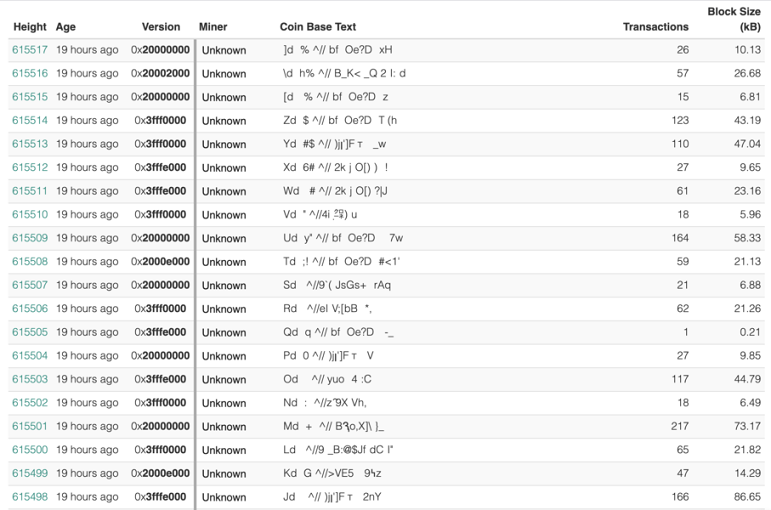This screenshot has height=510, width=771.
Task: Click the Transactions column header
Action: [x=655, y=27]
